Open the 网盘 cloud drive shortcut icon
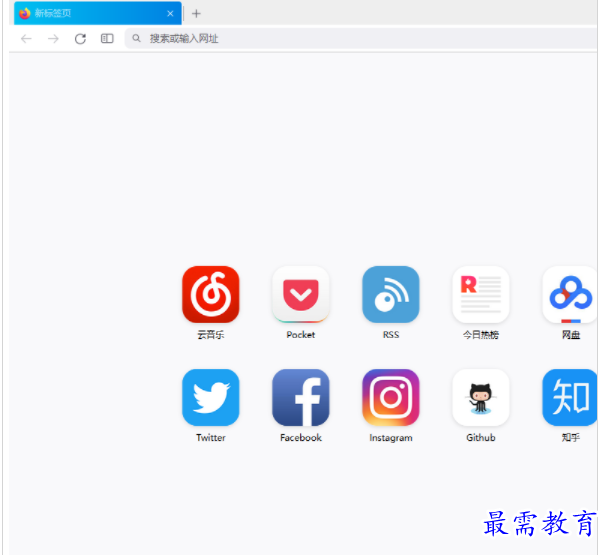605x555 pixels. coord(570,294)
